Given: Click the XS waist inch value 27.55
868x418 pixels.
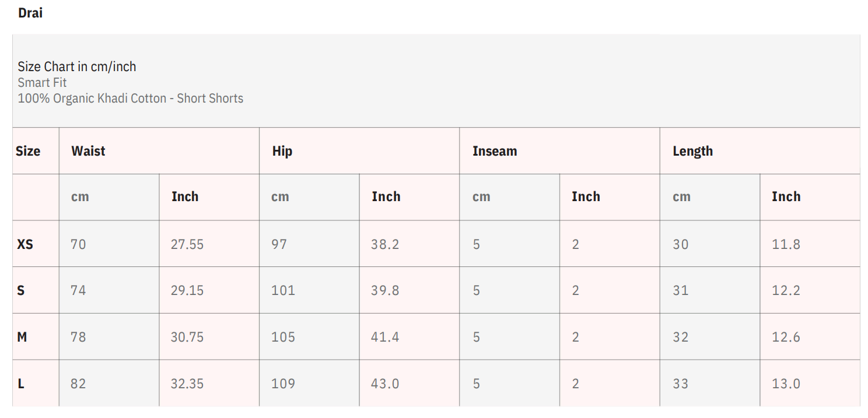Looking at the screenshot, I should pyautogui.click(x=187, y=244).
